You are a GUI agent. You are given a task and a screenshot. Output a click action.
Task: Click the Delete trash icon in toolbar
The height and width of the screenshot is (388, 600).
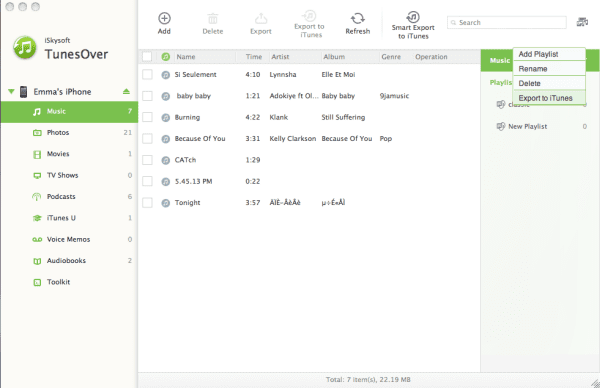pyautogui.click(x=212, y=18)
